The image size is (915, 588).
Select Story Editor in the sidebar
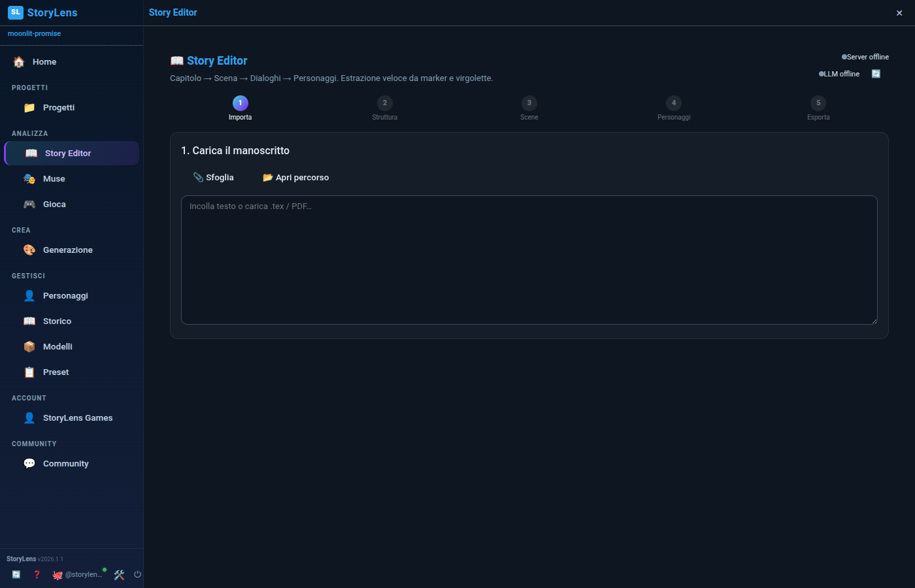point(71,154)
